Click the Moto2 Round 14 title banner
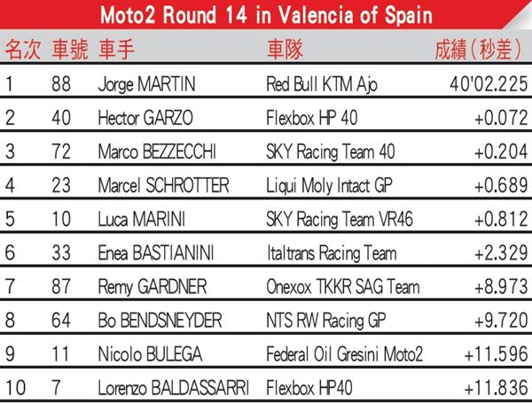The width and height of the screenshot is (532, 403). point(266,15)
